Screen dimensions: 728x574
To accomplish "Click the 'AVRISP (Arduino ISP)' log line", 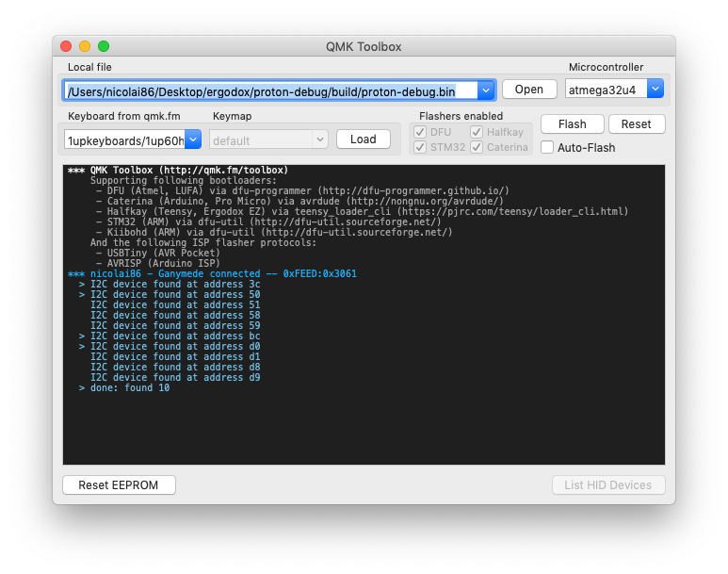I will [x=158, y=263].
